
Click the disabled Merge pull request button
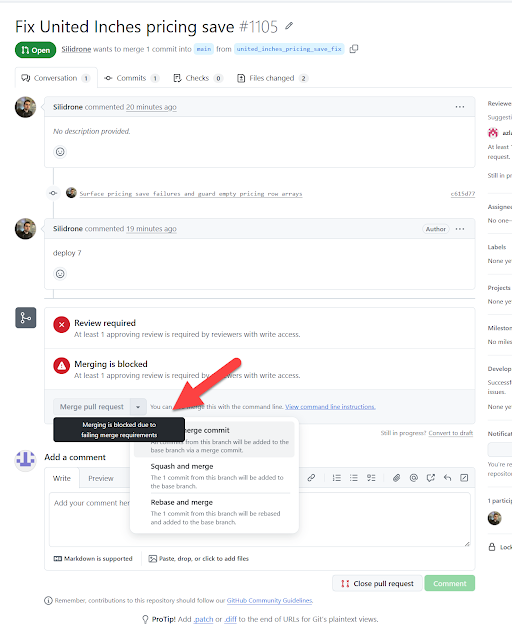click(x=92, y=407)
